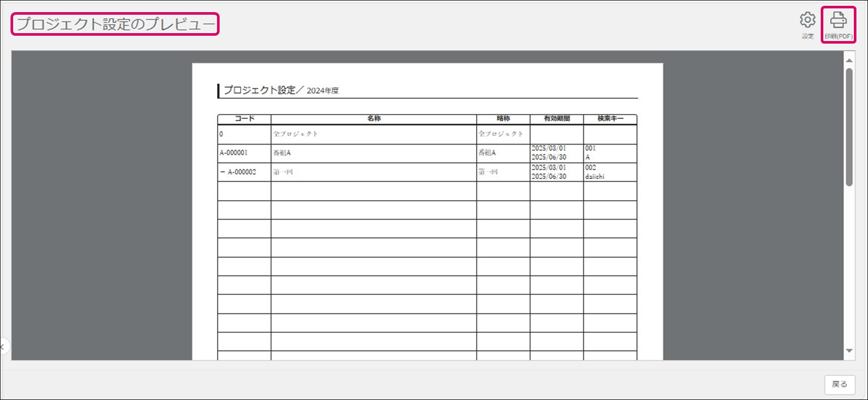This screenshot has height=400, width=868.
Task: Select the A-000001 code cell
Action: (234, 153)
